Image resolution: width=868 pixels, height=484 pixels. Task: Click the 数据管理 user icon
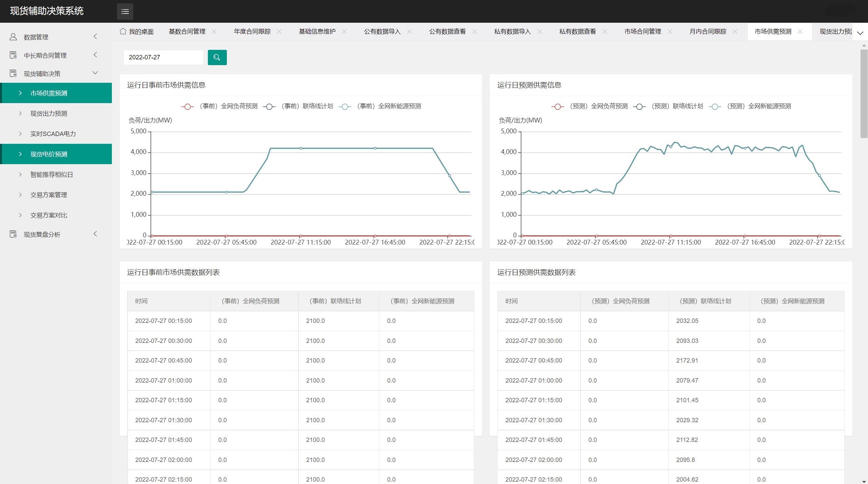pyautogui.click(x=13, y=37)
